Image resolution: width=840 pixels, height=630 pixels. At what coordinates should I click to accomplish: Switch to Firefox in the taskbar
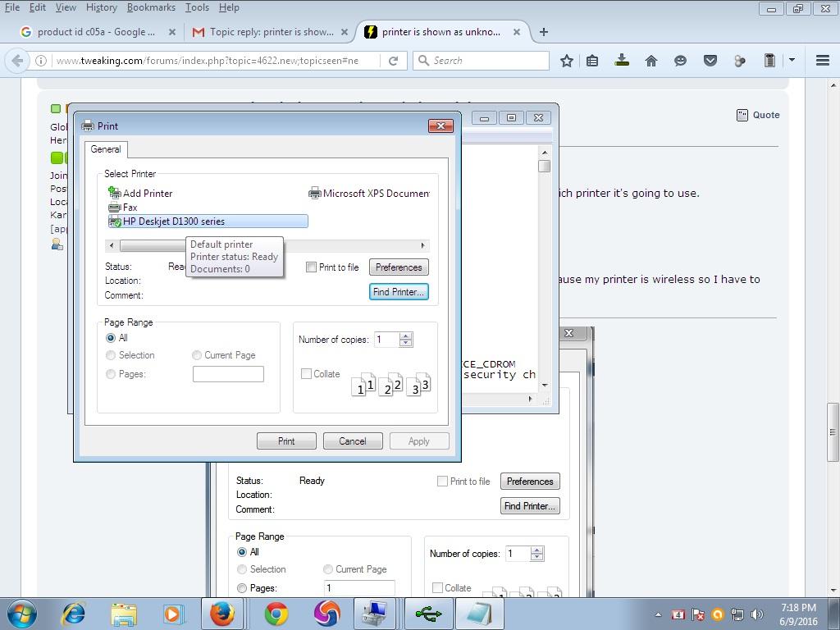pos(222,614)
